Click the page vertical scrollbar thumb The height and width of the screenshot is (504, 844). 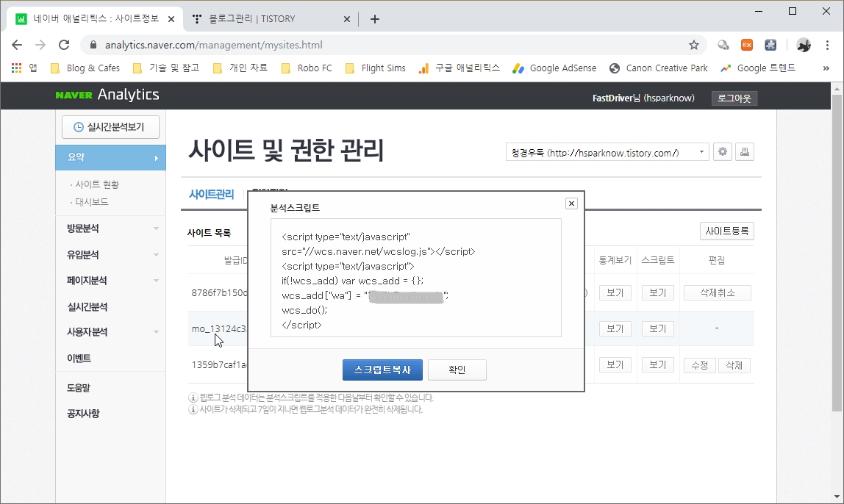(x=837, y=253)
